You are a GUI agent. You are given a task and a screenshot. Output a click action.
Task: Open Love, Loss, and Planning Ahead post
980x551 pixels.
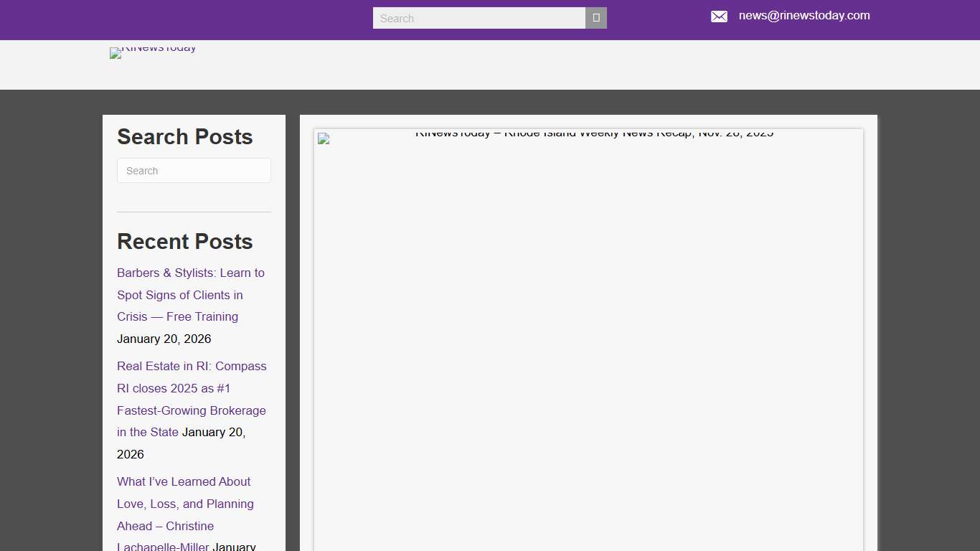click(185, 504)
